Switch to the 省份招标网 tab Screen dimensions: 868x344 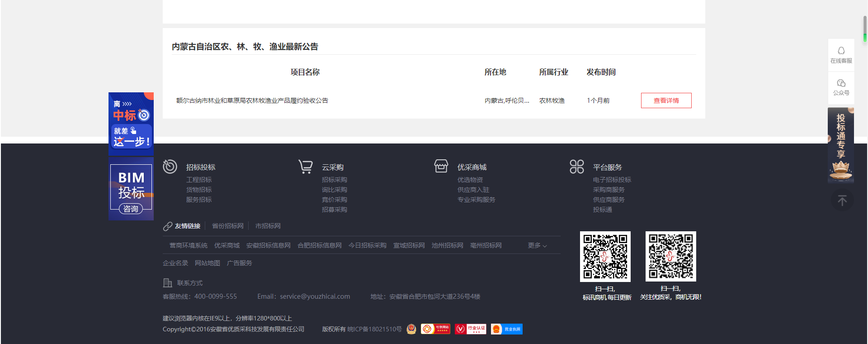(228, 226)
